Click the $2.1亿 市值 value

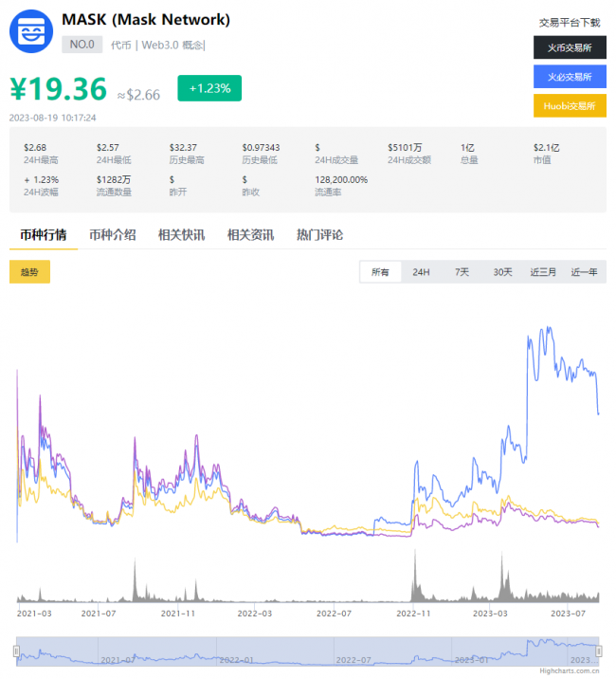click(546, 148)
